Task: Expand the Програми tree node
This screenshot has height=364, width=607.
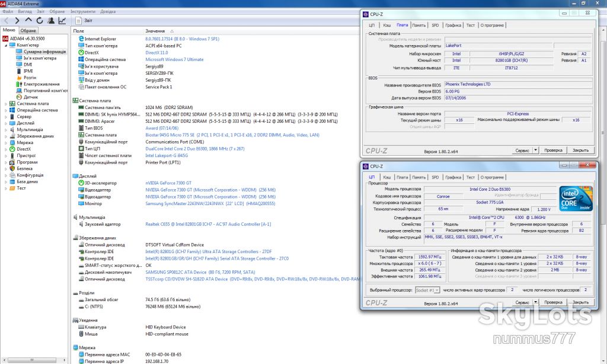Action: click(6, 162)
